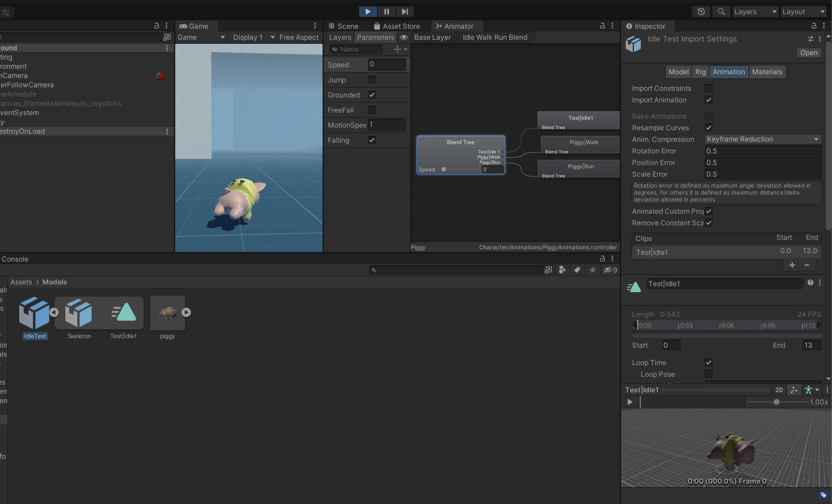Image resolution: width=832 pixels, height=504 pixels.
Task: Drag the animation preview speed slider
Action: pos(776,402)
